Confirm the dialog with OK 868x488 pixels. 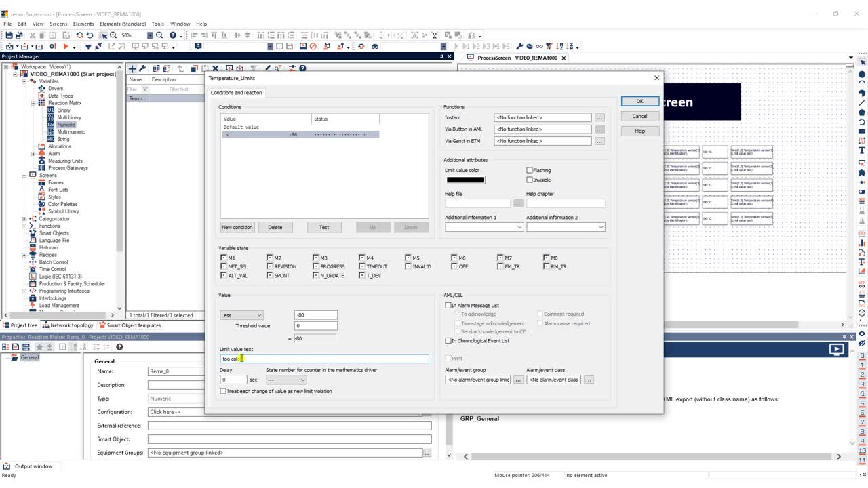tap(639, 101)
